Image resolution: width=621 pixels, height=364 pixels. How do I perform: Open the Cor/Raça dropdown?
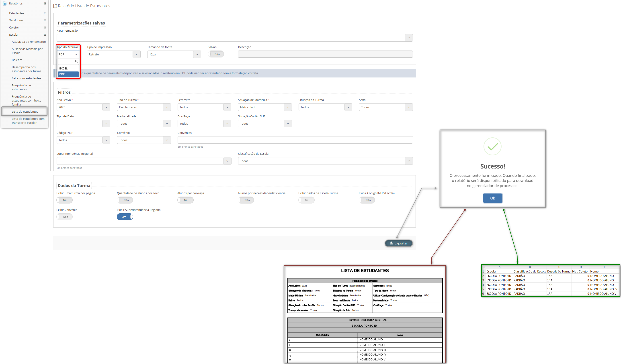click(x=204, y=124)
